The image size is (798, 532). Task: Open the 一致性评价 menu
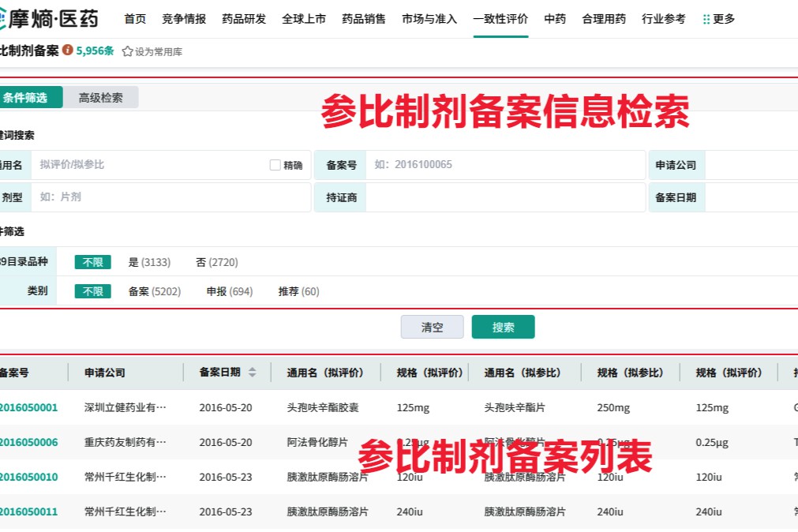[500, 18]
